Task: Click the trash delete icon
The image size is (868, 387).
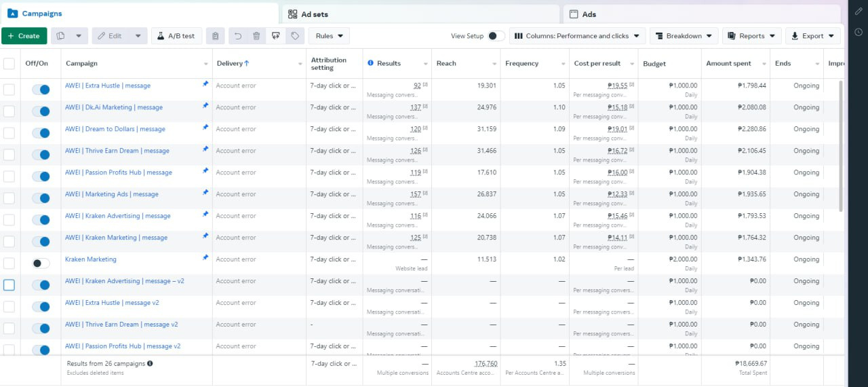Action: point(256,36)
